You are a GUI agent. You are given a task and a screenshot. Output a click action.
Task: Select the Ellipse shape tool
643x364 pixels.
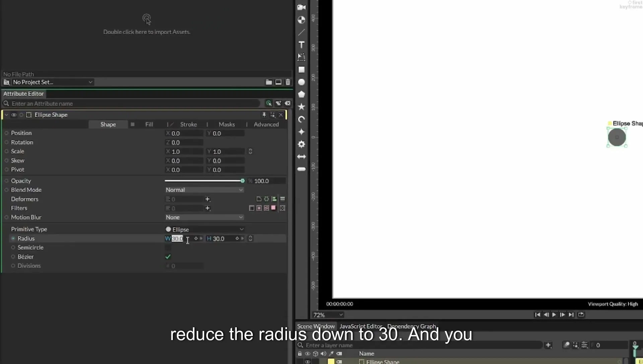click(301, 82)
